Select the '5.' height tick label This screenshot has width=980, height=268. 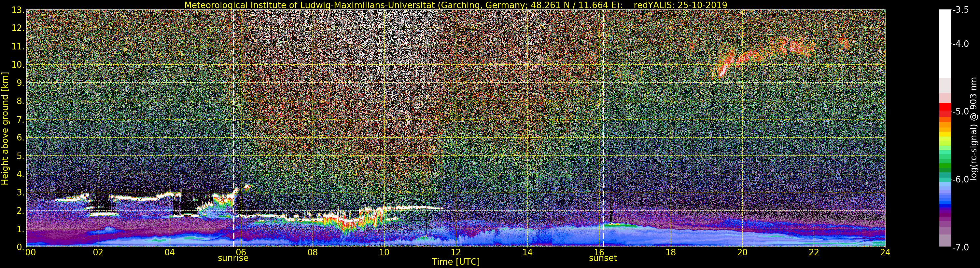click(x=20, y=156)
